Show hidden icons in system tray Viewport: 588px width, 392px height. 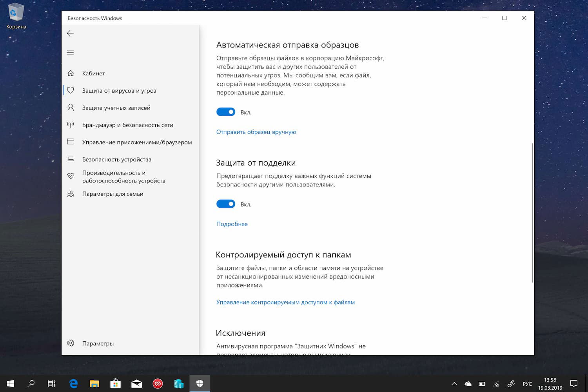point(454,383)
